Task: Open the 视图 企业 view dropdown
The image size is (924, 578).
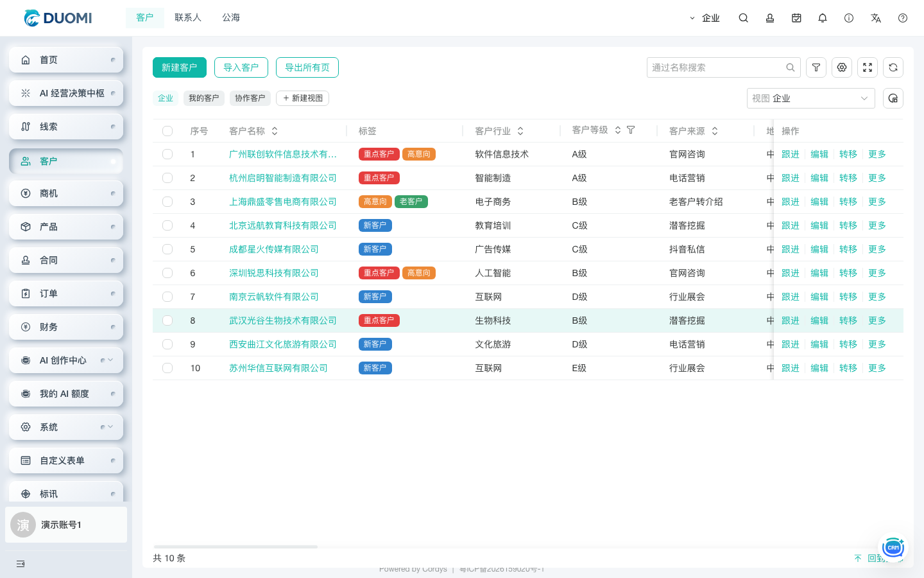Action: click(x=811, y=98)
